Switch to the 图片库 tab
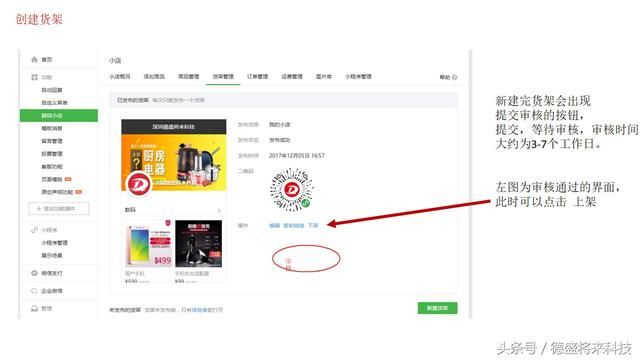Screen dimensions: 640x360 pyautogui.click(x=324, y=76)
